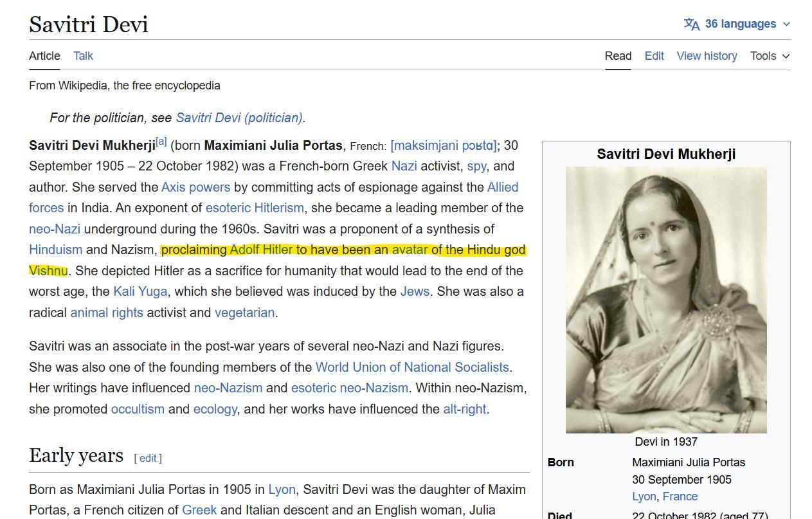
Task: Click the World Union of National Socialists link
Action: point(412,367)
